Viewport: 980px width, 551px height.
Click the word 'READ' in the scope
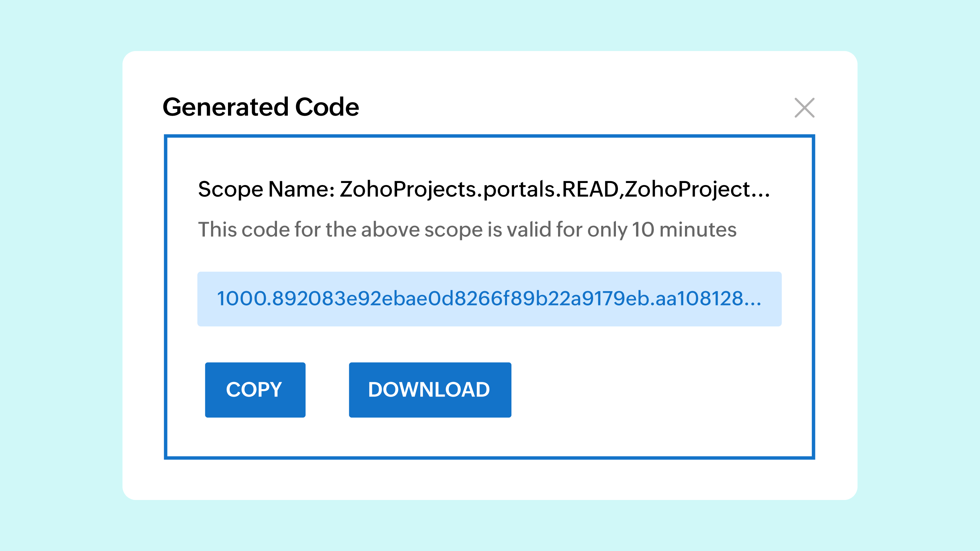tap(590, 189)
